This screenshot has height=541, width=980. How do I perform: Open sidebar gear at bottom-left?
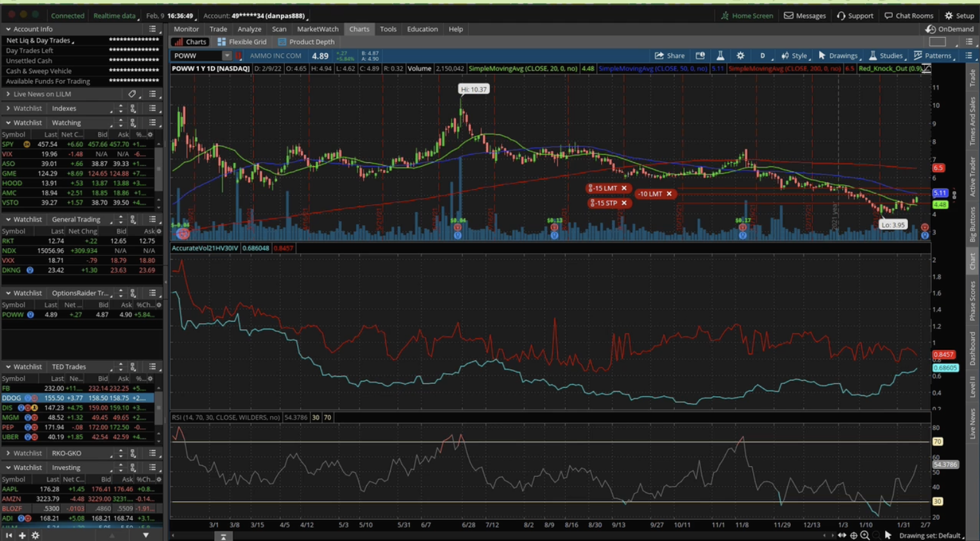tap(35, 535)
